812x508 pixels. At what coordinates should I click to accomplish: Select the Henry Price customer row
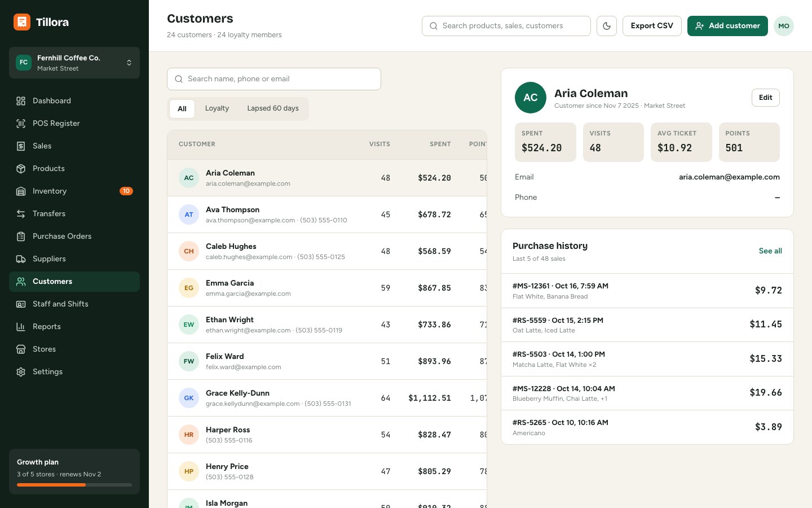point(327,471)
